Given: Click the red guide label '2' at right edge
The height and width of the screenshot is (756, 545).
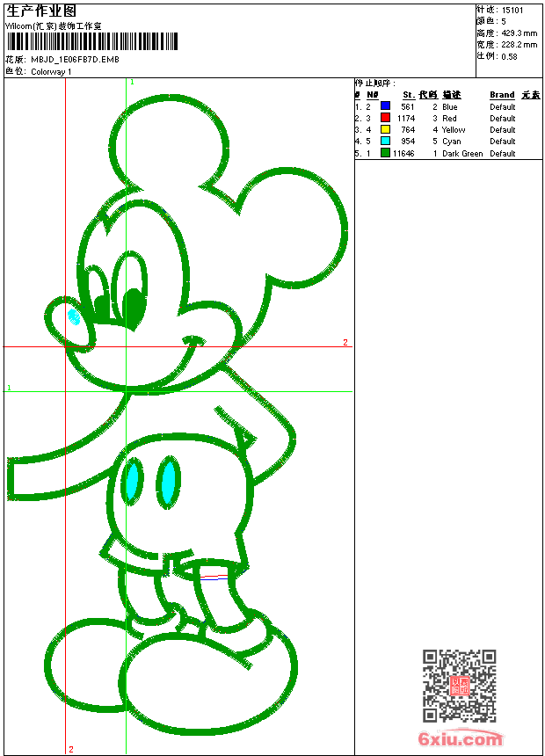Looking at the screenshot, I should tap(345, 342).
